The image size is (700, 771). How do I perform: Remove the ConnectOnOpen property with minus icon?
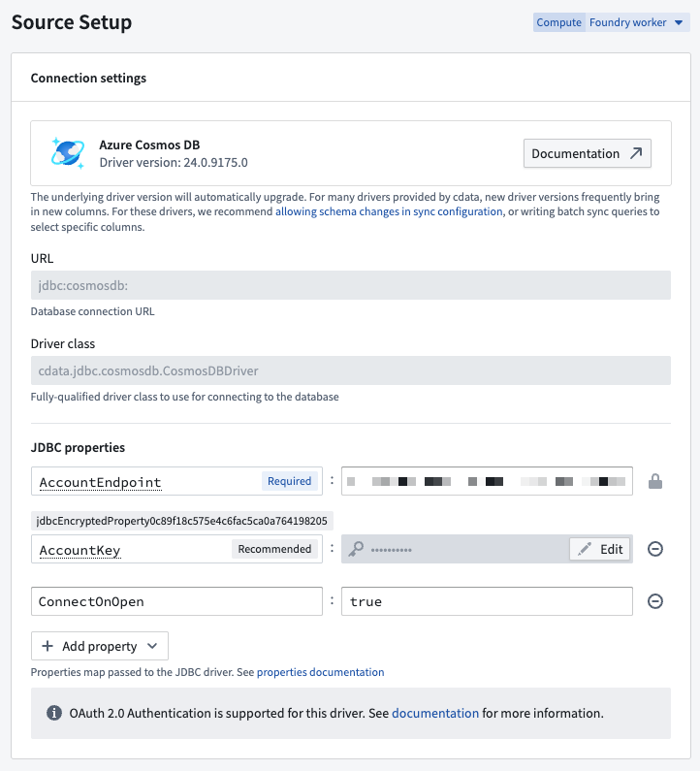[655, 601]
